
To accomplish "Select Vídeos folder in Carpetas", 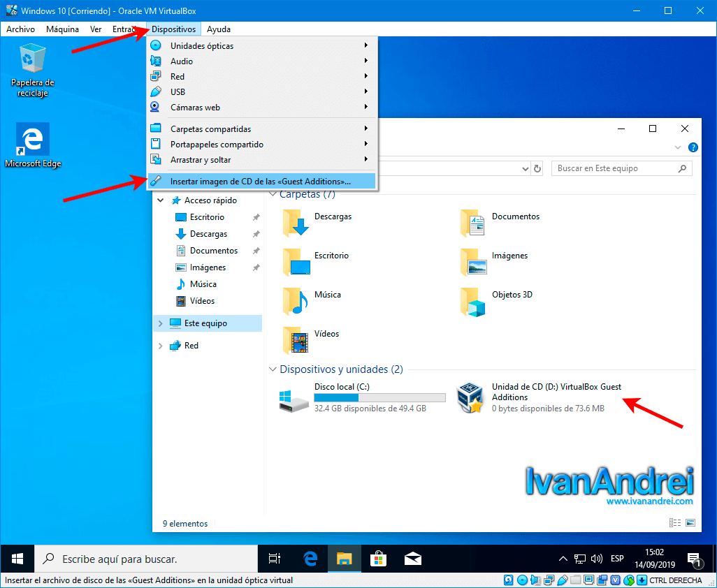I will [311, 340].
